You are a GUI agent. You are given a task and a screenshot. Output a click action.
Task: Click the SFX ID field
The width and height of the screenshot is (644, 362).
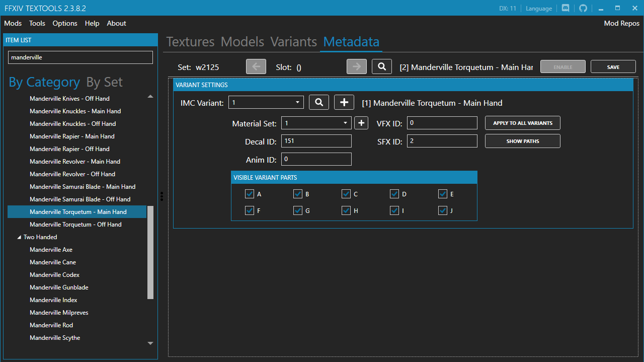pyautogui.click(x=442, y=141)
